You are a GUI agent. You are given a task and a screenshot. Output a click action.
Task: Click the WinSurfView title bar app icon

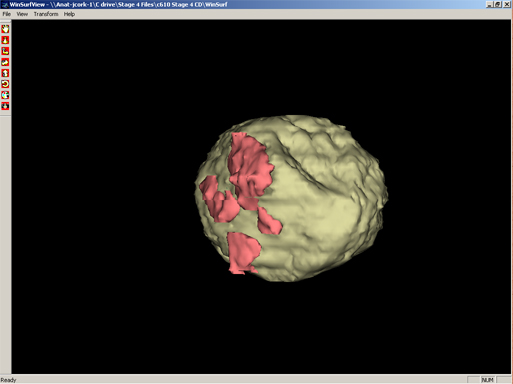pyautogui.click(x=4, y=4)
